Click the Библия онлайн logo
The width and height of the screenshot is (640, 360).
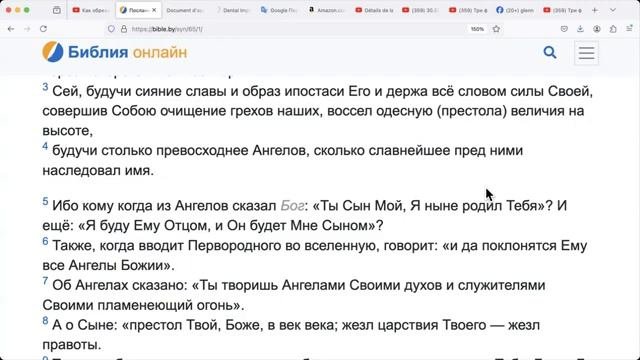point(115,52)
